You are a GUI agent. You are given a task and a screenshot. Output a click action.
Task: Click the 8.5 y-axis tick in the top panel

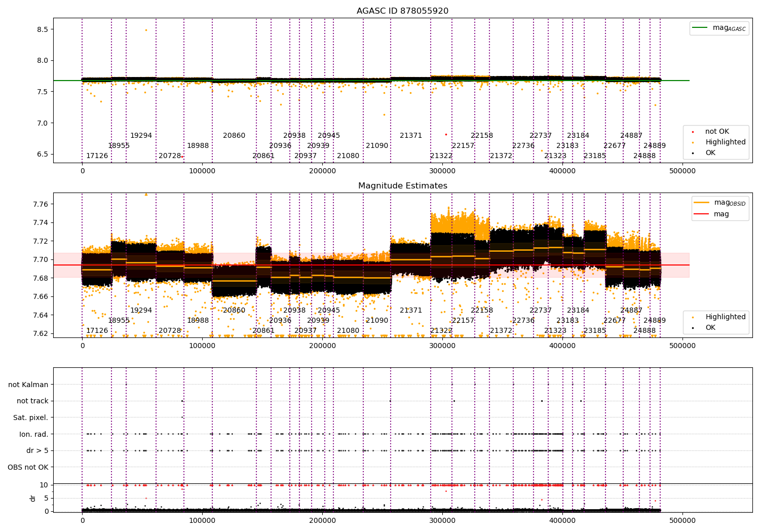pyautogui.click(x=43, y=29)
